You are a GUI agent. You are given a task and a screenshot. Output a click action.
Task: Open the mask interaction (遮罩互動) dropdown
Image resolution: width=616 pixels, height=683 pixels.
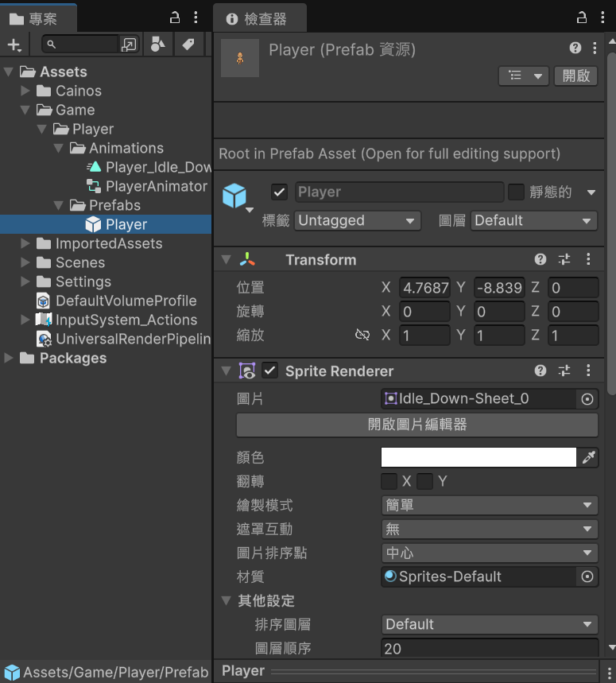pos(490,530)
